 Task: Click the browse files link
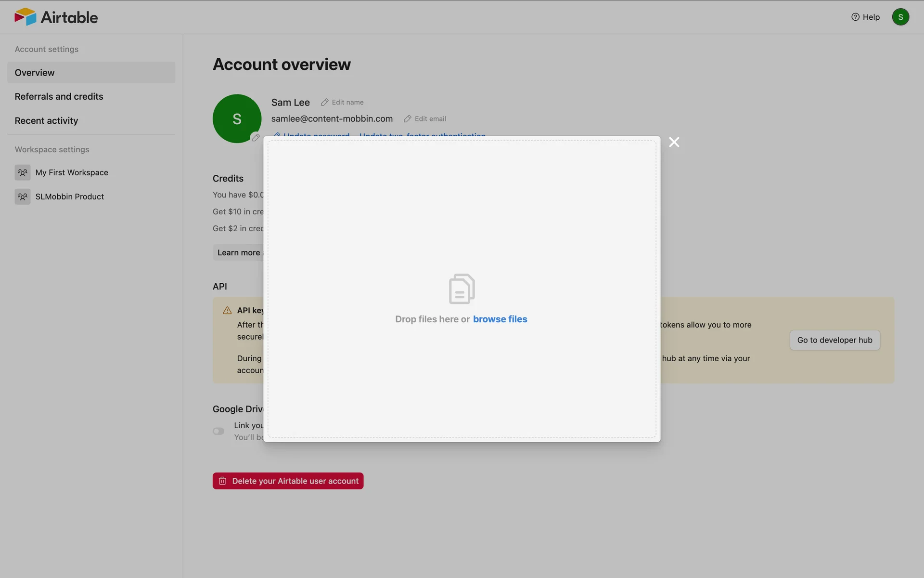point(500,319)
